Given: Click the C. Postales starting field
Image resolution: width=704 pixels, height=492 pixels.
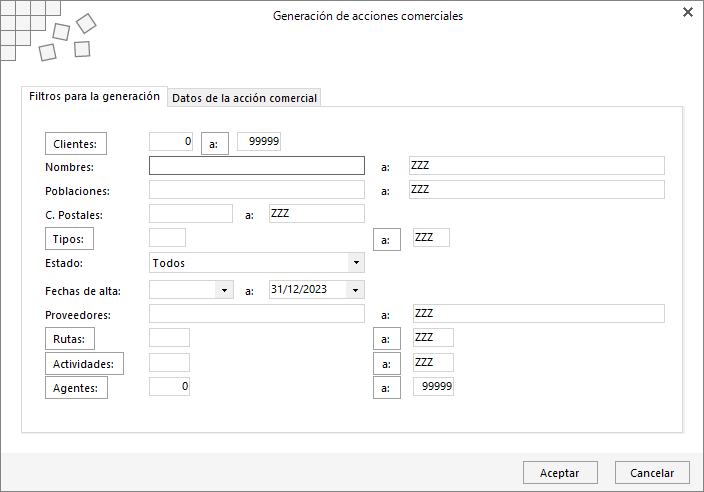Looking at the screenshot, I should pyautogui.click(x=191, y=214).
